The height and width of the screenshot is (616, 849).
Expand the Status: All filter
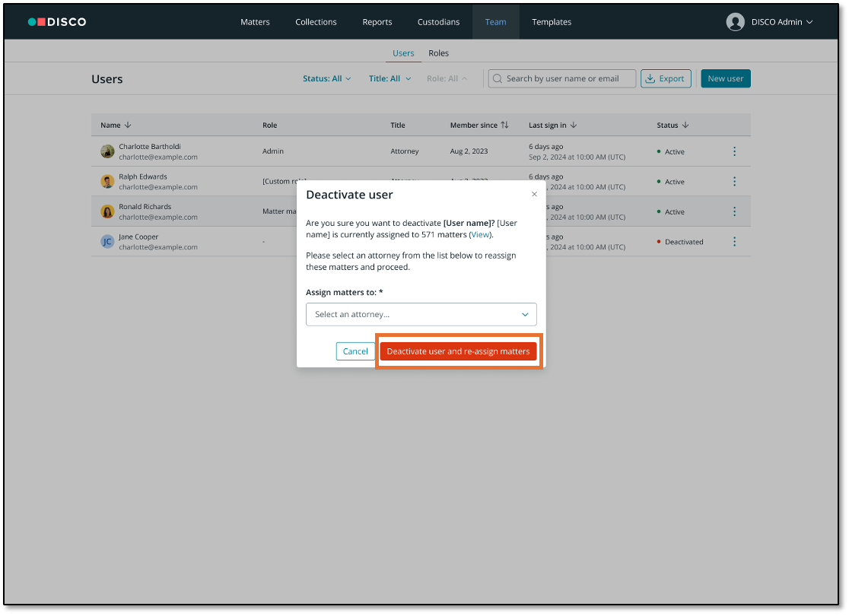point(327,78)
